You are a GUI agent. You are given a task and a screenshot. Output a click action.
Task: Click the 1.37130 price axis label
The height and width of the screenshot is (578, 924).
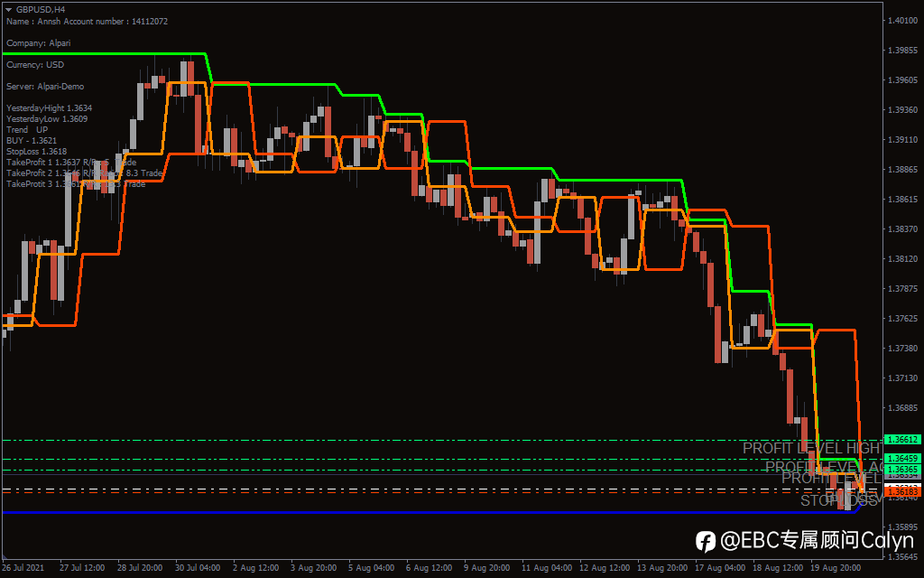[902, 378]
